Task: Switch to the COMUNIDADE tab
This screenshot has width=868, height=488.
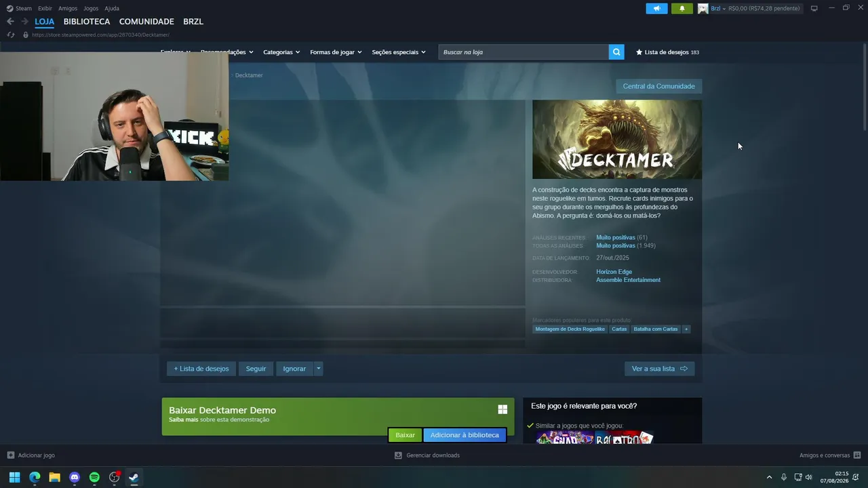Action: (146, 22)
